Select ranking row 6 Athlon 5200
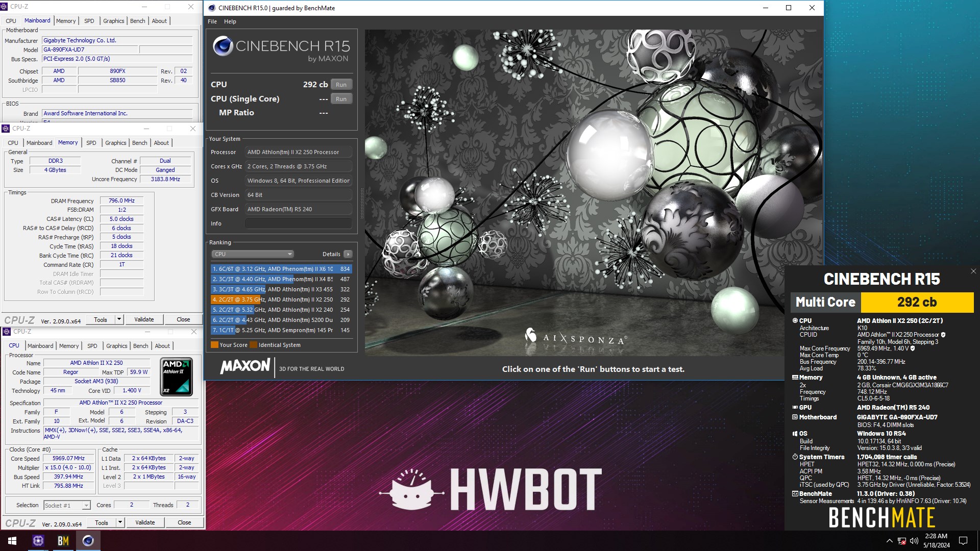980x551 pixels. 281,320
